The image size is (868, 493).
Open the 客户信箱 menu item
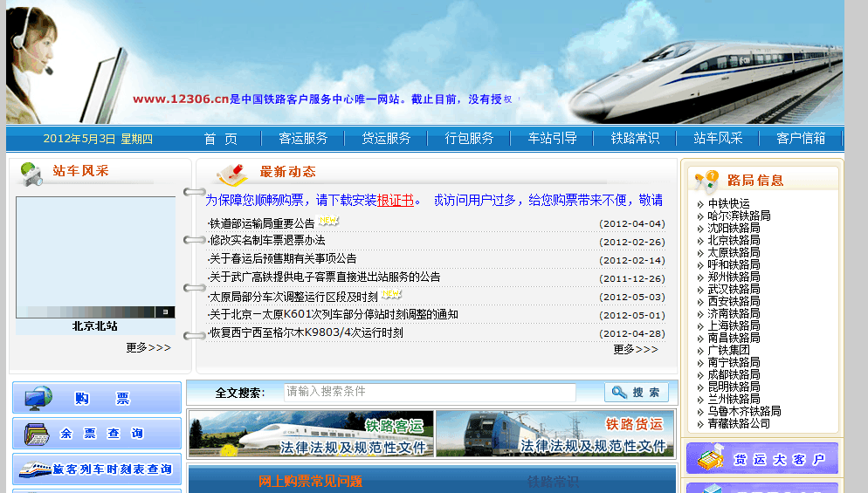(801, 139)
